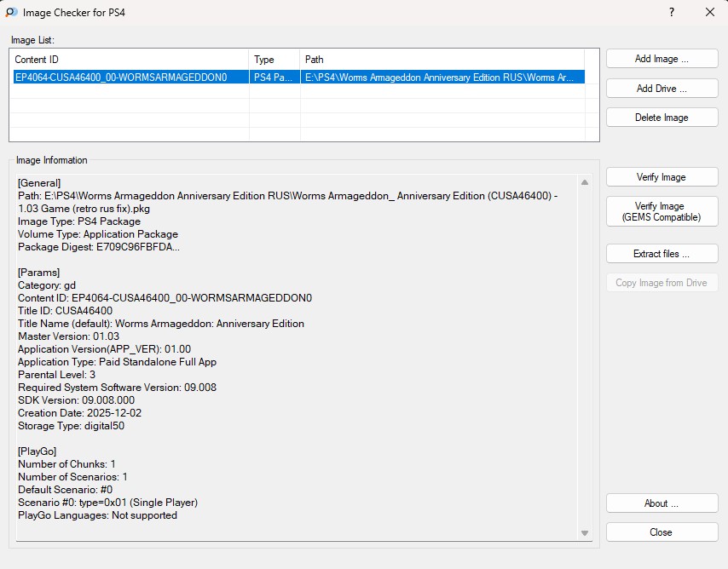This screenshot has width=728, height=569.
Task: Open the Extract files dialog
Action: pos(662,254)
